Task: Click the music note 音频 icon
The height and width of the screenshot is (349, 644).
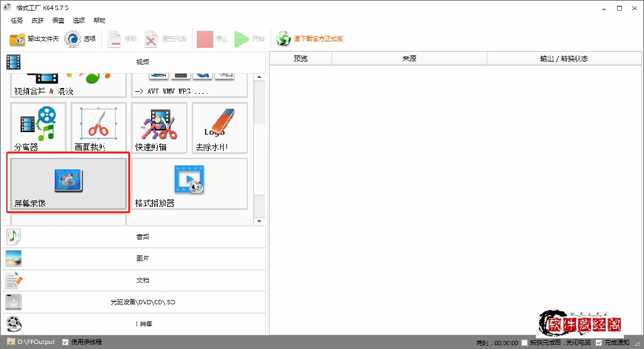Action: [13, 237]
